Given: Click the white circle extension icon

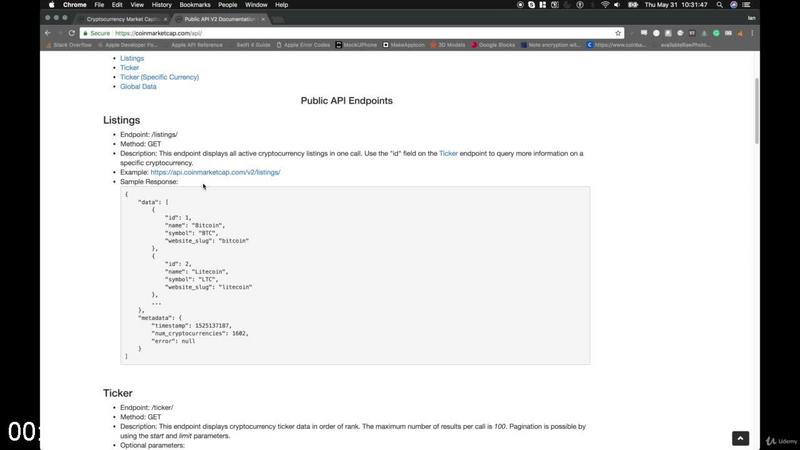Looking at the screenshot, I should coord(656,33).
